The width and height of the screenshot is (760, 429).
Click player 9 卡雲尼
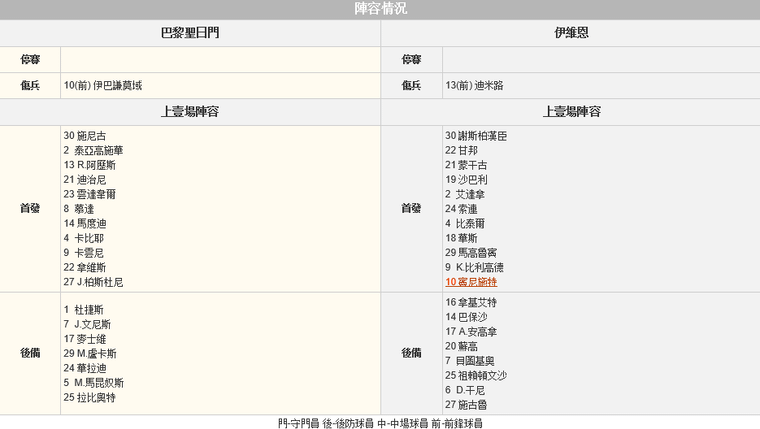point(83,253)
